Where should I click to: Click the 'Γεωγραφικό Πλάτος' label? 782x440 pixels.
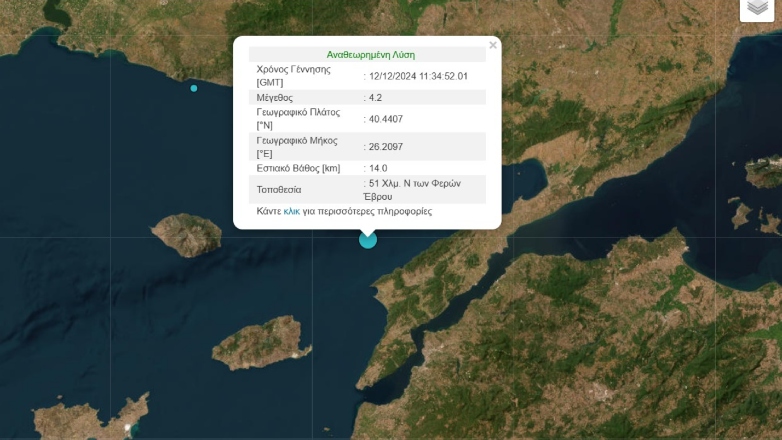[x=299, y=112]
